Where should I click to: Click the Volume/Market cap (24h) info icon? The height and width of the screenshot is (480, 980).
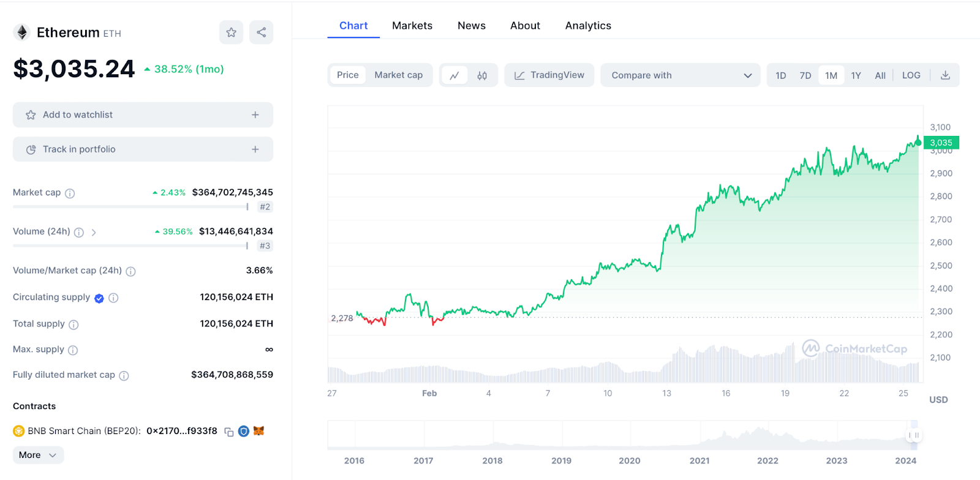(x=130, y=271)
